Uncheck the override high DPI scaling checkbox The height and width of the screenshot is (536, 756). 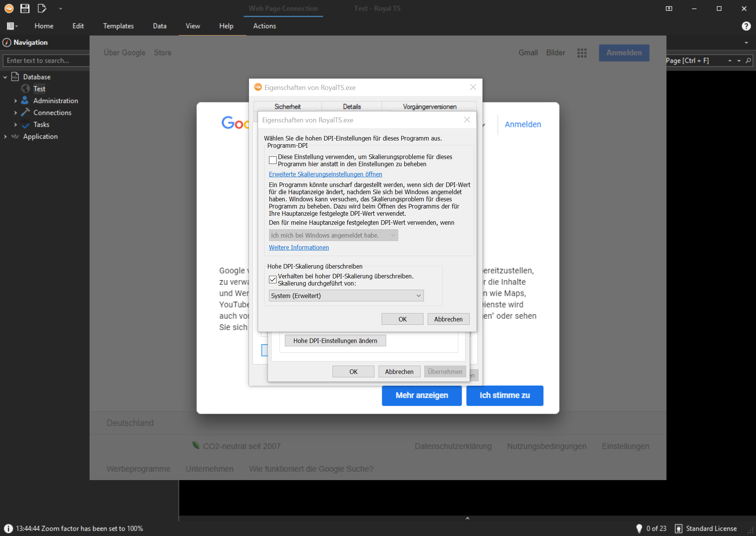coord(273,280)
